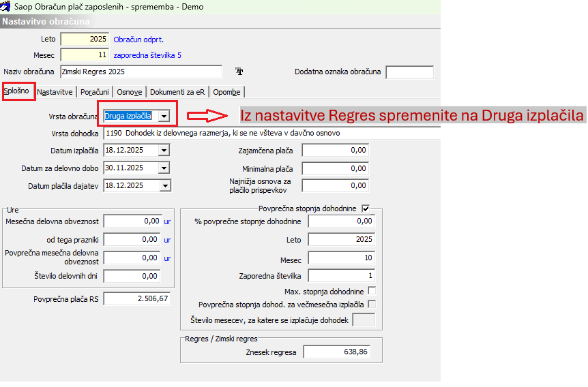Click the ur unit next to od tega prazniki
The width and height of the screenshot is (588, 387).
[x=167, y=240]
